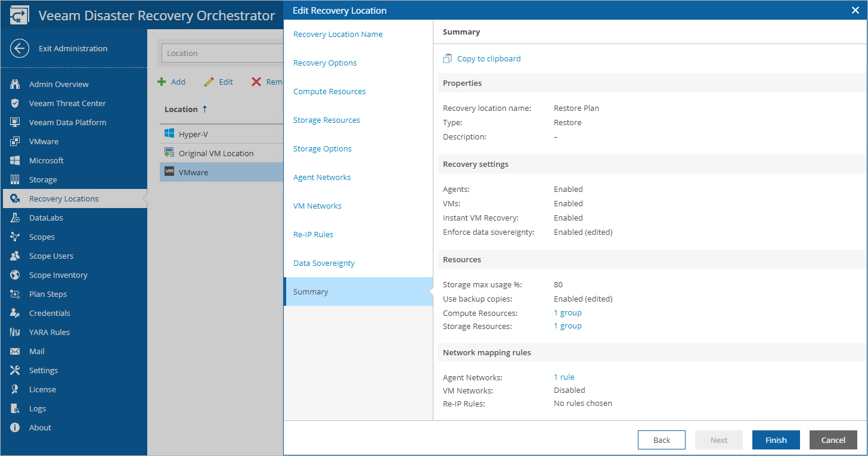Open the Compute Resources 1 group link

(x=568, y=312)
